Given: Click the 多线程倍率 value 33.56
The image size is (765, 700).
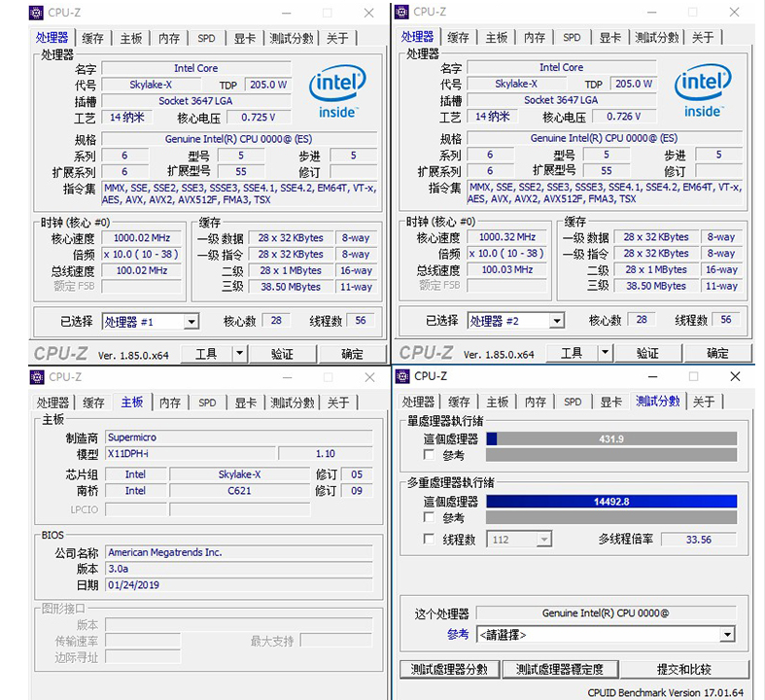Looking at the screenshot, I should (x=699, y=540).
